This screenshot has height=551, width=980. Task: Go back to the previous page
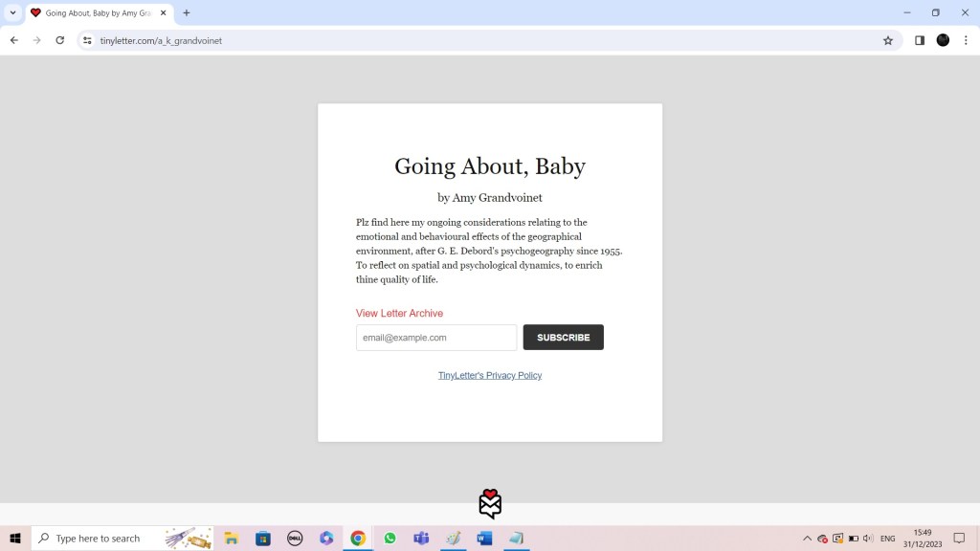tap(13, 40)
